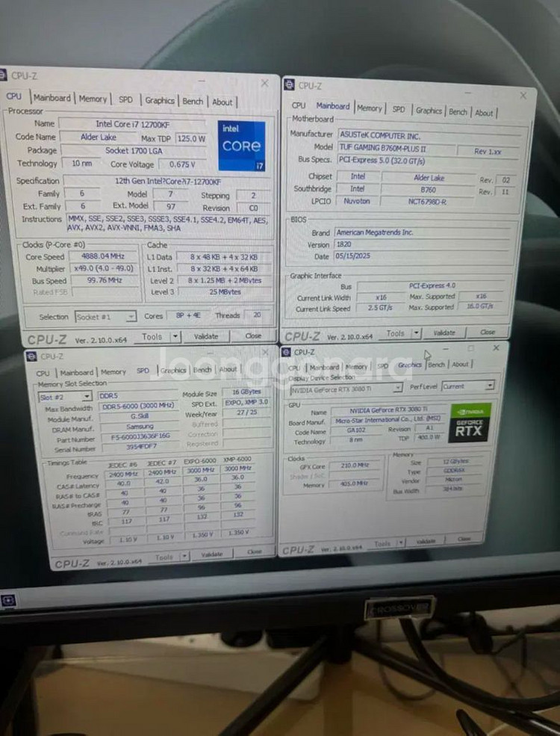Screen dimensions: 560x736
Task: Open the Mainboard tab in the graphics window
Action: [324, 367]
